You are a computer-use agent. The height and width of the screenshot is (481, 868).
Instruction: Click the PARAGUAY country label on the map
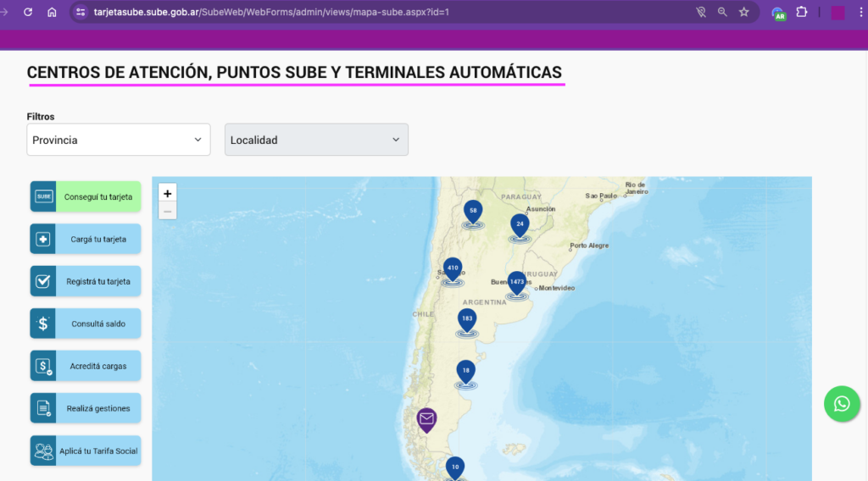(521, 196)
